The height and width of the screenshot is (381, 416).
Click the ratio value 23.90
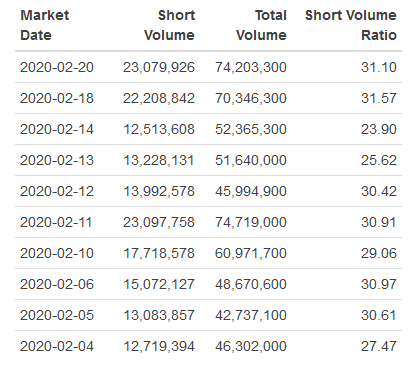pos(379,129)
